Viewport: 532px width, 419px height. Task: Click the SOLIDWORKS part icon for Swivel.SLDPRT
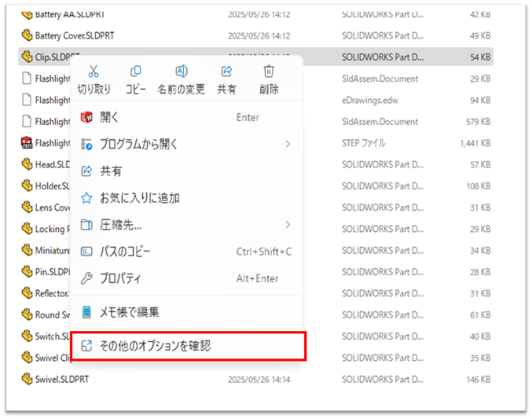click(26, 378)
